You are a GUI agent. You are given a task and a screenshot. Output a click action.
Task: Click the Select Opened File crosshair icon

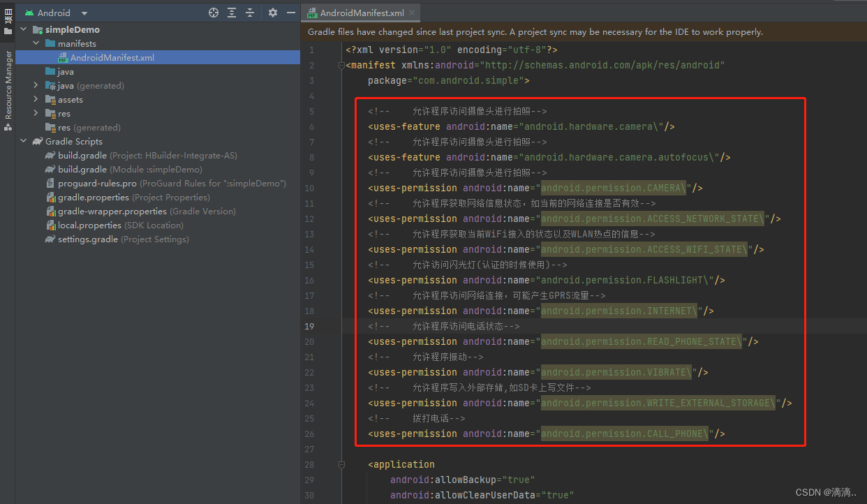tap(214, 12)
